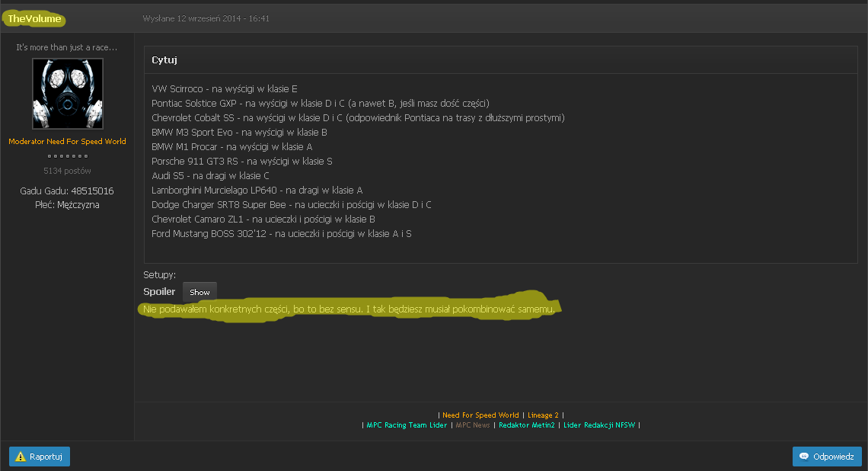868x471 pixels.
Task: Click the It's more than just a race tagline
Action: pyautogui.click(x=67, y=47)
